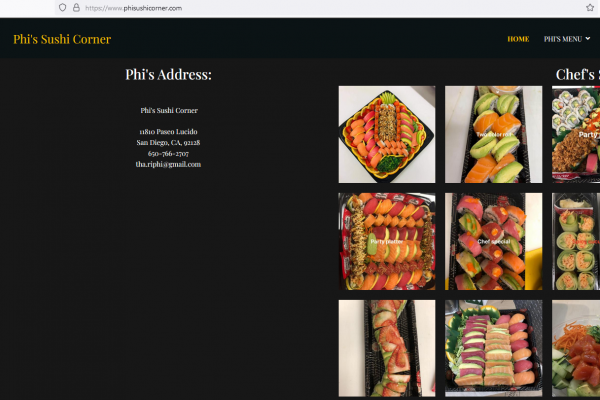The height and width of the screenshot is (400, 600).
Task: Click the padlock site security icon
Action: coord(76,8)
